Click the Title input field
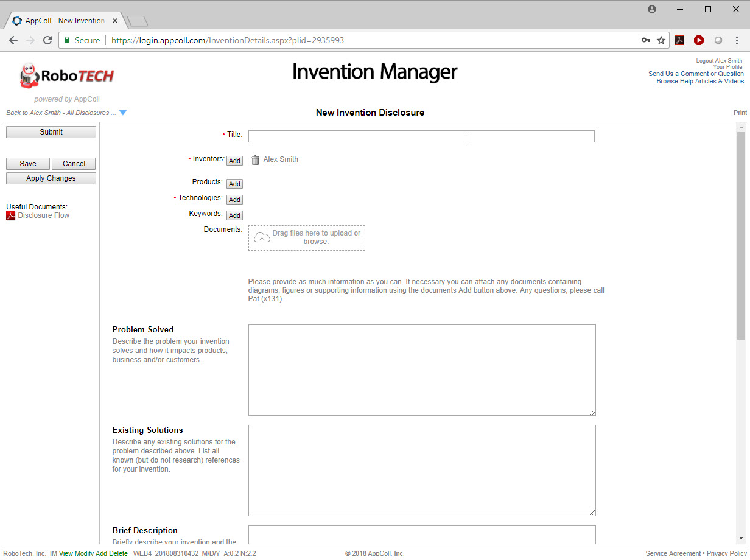 pyautogui.click(x=421, y=136)
